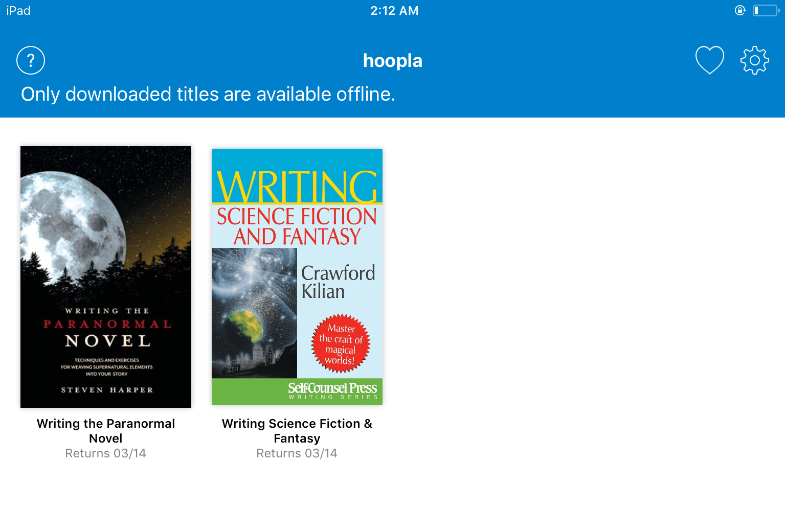Tap the favorites heart icon
The height and width of the screenshot is (532, 785).
[x=709, y=60]
